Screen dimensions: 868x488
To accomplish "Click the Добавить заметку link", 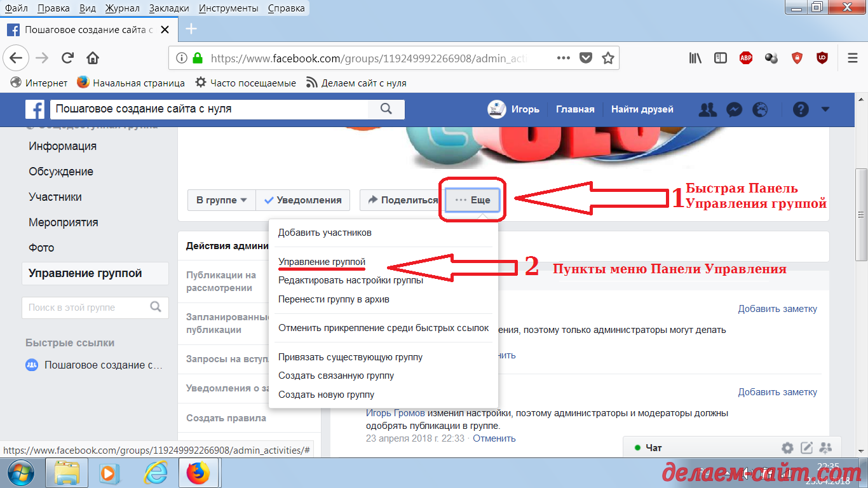I will [x=778, y=308].
